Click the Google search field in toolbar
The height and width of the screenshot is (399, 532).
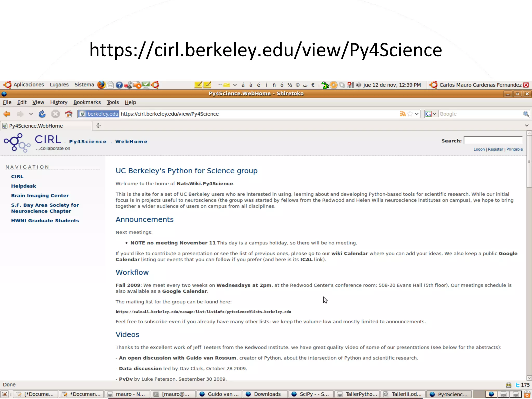[x=480, y=114]
